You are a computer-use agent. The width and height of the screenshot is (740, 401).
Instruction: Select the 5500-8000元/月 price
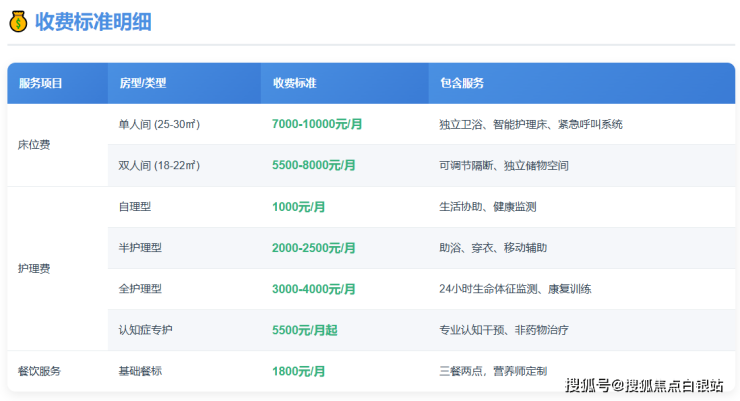(x=313, y=165)
